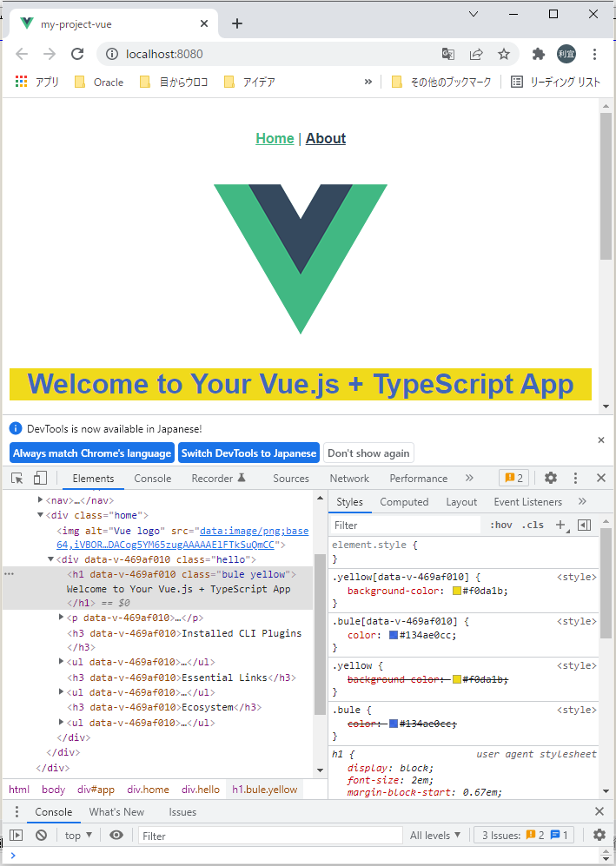
Task: Switch drawer to What's New tab
Action: 116,812
